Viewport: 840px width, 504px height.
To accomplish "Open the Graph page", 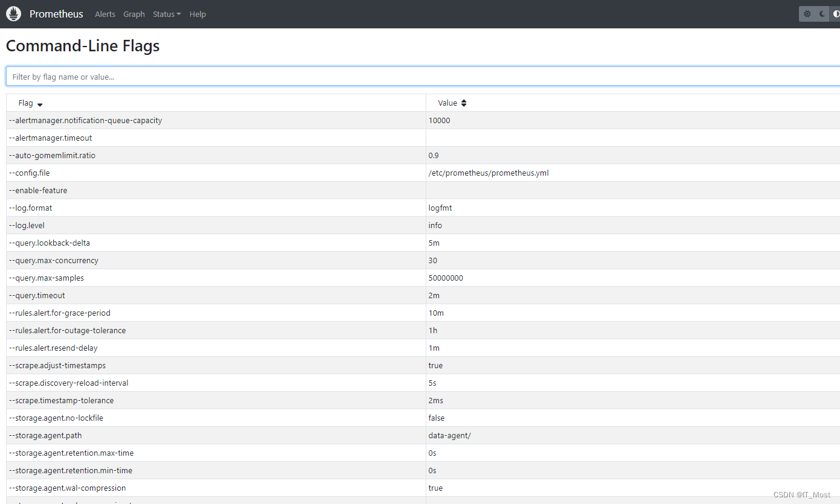I will coord(134,14).
